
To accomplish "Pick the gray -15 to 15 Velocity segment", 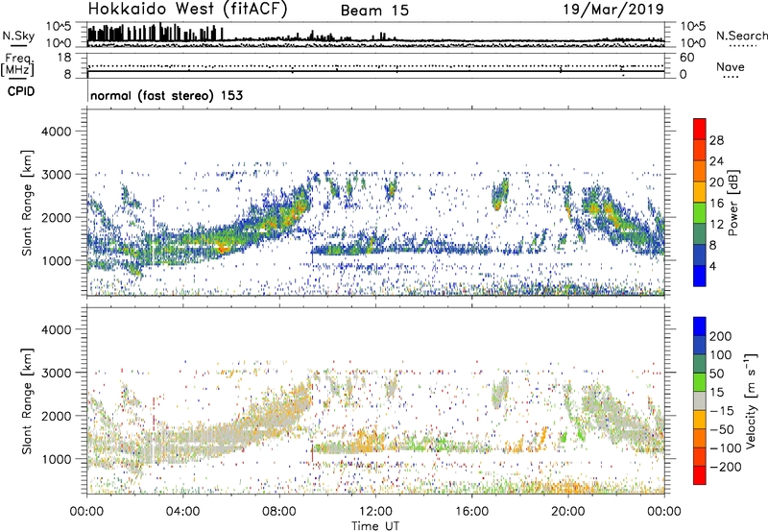I will tap(700, 401).
